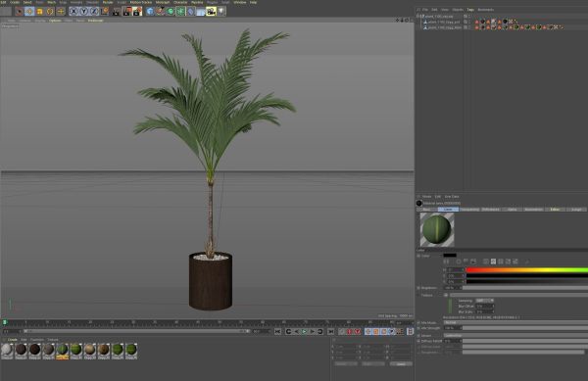588x381 pixels.
Task: Click Render View clapperboard icon
Action: pyautogui.click(x=117, y=12)
